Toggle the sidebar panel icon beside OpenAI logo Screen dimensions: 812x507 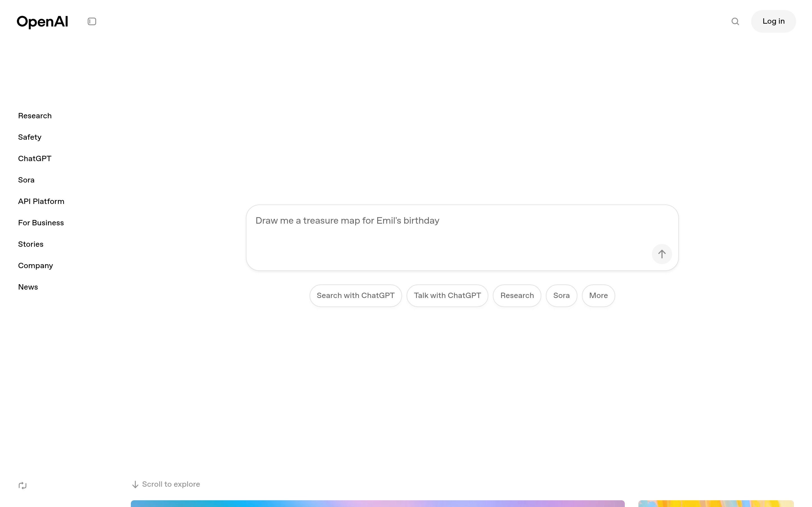[x=92, y=21]
